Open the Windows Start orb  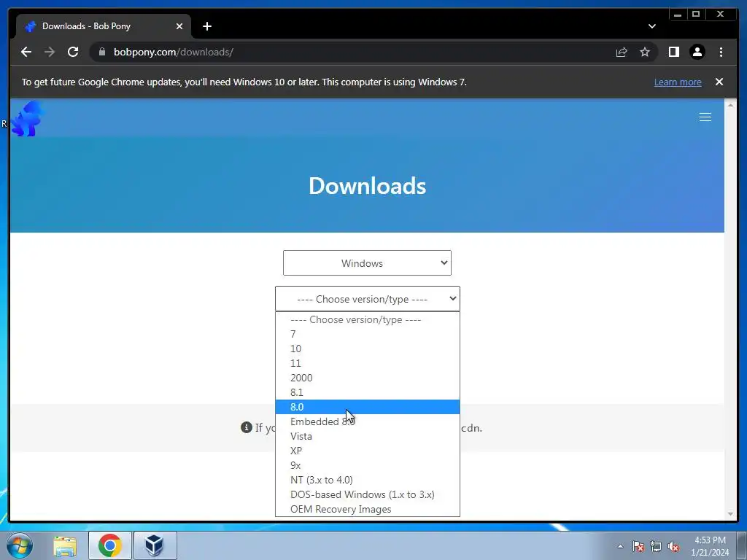[x=20, y=545]
